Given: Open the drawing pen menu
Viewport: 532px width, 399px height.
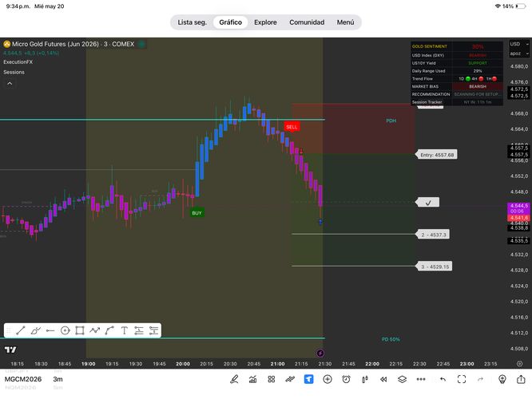Looking at the screenshot, I should tap(234, 379).
